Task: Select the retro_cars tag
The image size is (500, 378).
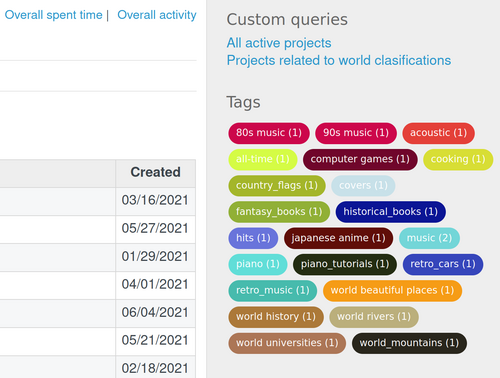Action: (443, 264)
